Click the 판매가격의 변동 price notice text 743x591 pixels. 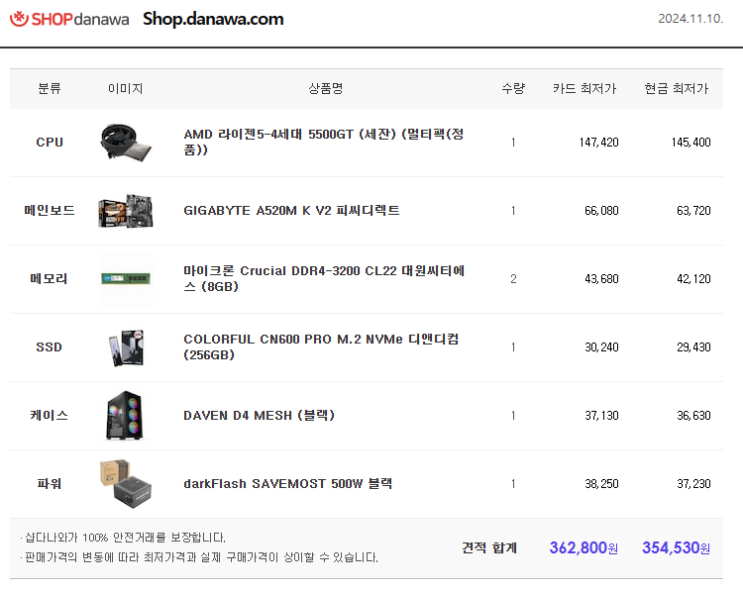199,557
